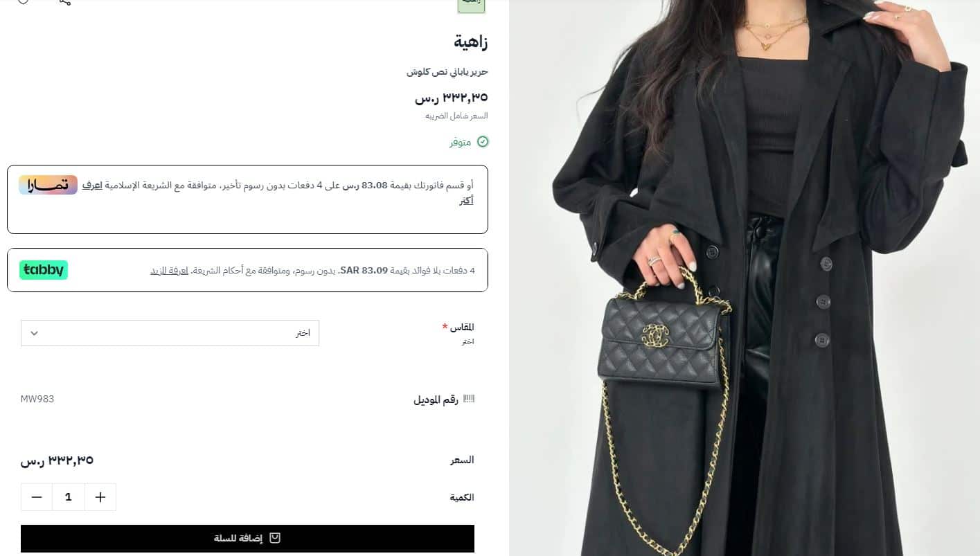Click the share icon near the heart

click(x=65, y=2)
